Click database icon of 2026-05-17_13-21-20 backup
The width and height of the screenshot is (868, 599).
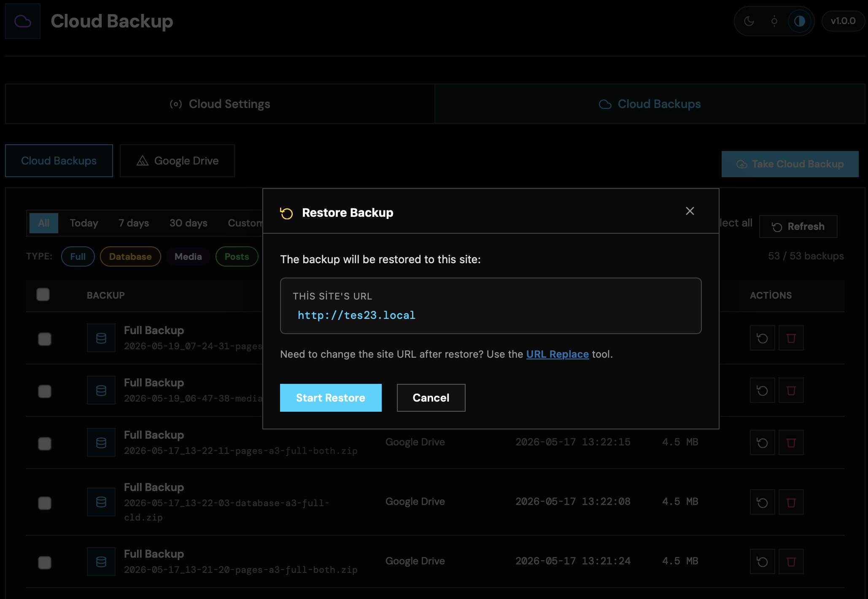click(x=101, y=561)
